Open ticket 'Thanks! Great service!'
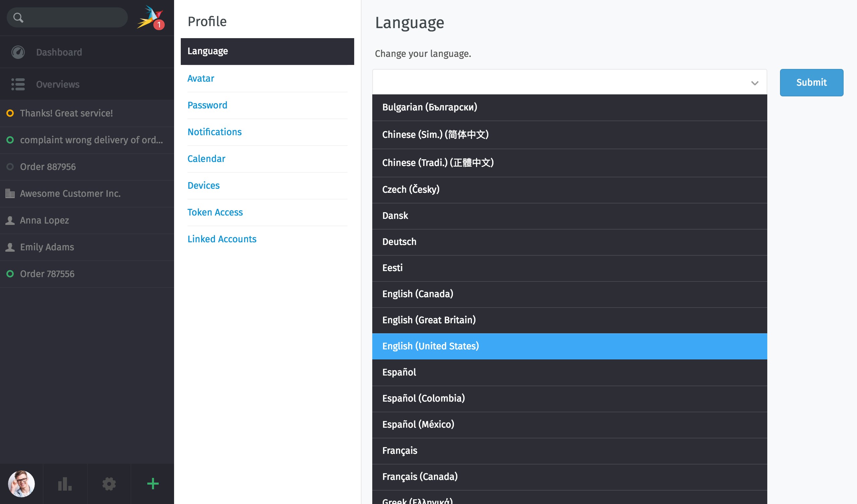This screenshot has width=857, height=504. click(x=66, y=113)
